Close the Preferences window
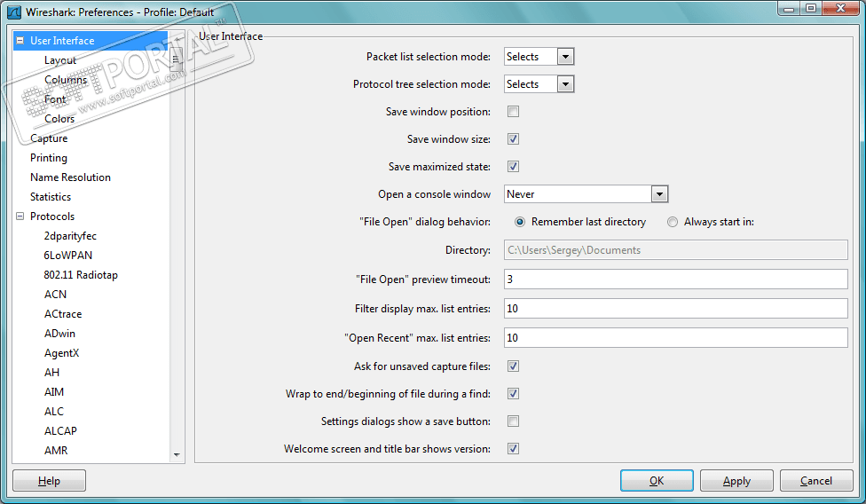The width and height of the screenshot is (866, 504). [x=840, y=8]
